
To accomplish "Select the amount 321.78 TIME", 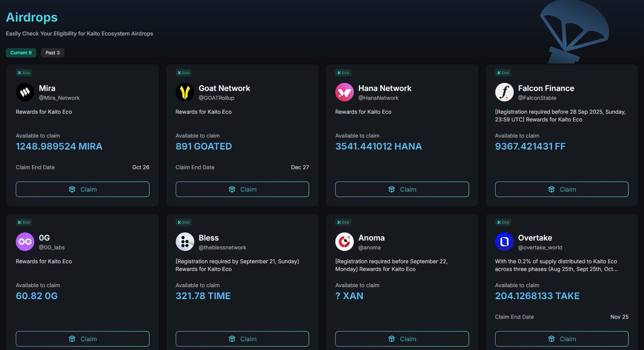I will (x=203, y=296).
